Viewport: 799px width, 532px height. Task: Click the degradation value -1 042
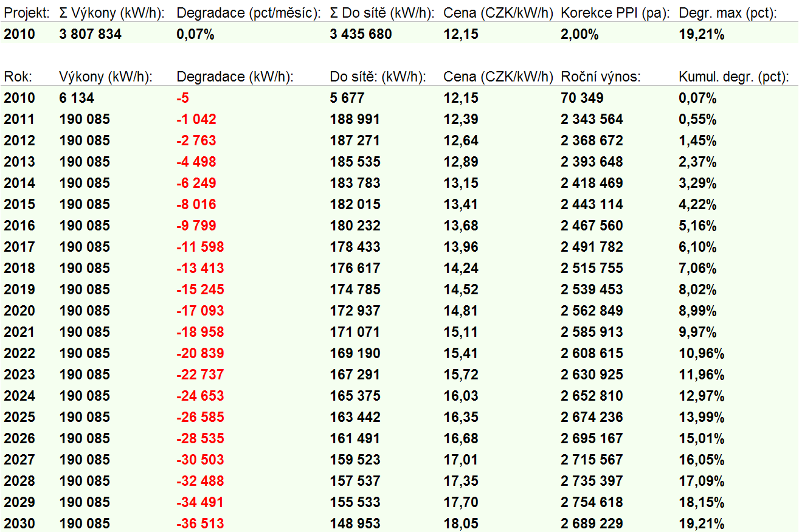coord(196,120)
